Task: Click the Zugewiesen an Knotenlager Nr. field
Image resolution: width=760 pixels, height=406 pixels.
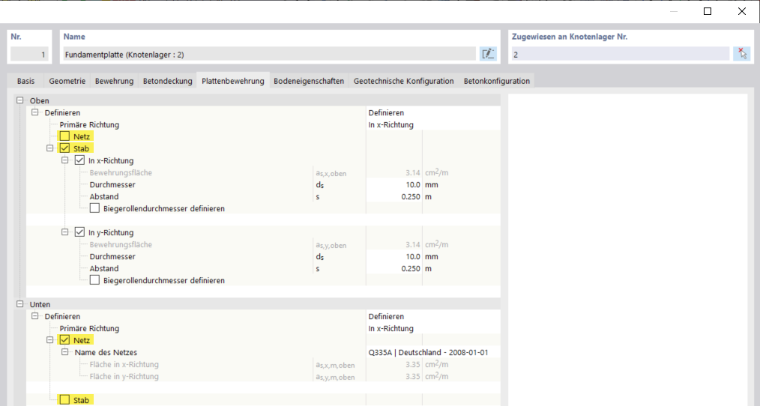Action: point(620,54)
